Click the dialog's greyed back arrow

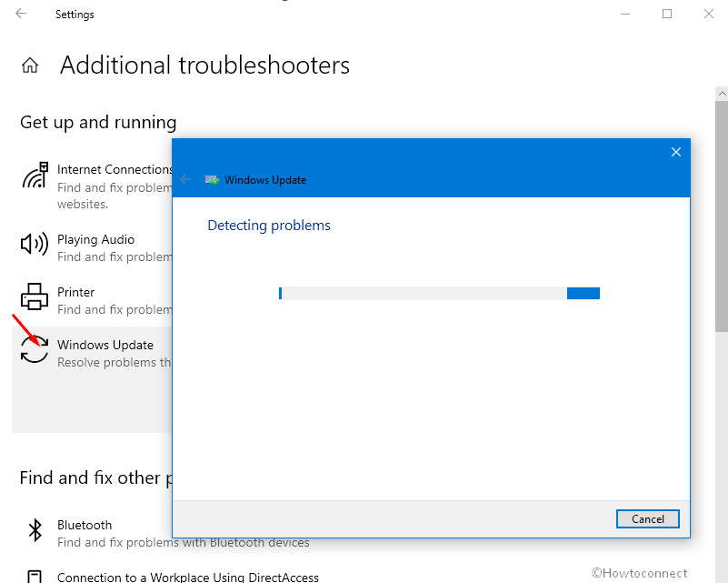(185, 179)
